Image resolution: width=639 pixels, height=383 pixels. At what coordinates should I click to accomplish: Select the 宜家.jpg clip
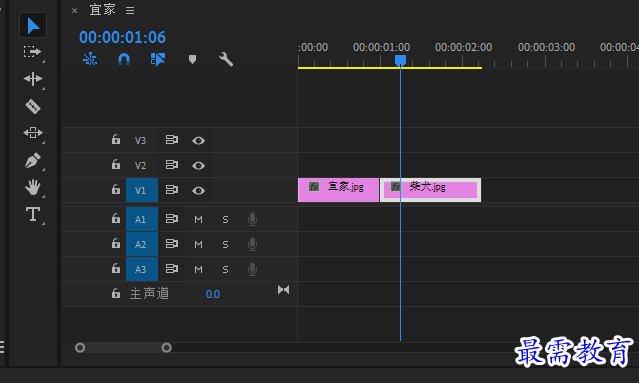coord(338,190)
